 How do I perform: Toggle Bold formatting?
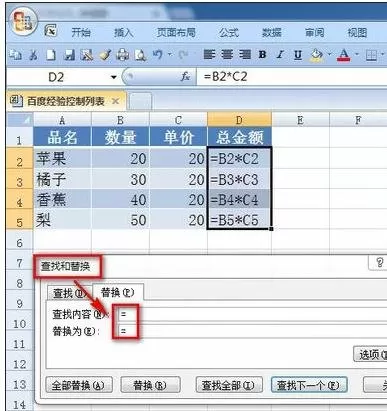coord(263,54)
